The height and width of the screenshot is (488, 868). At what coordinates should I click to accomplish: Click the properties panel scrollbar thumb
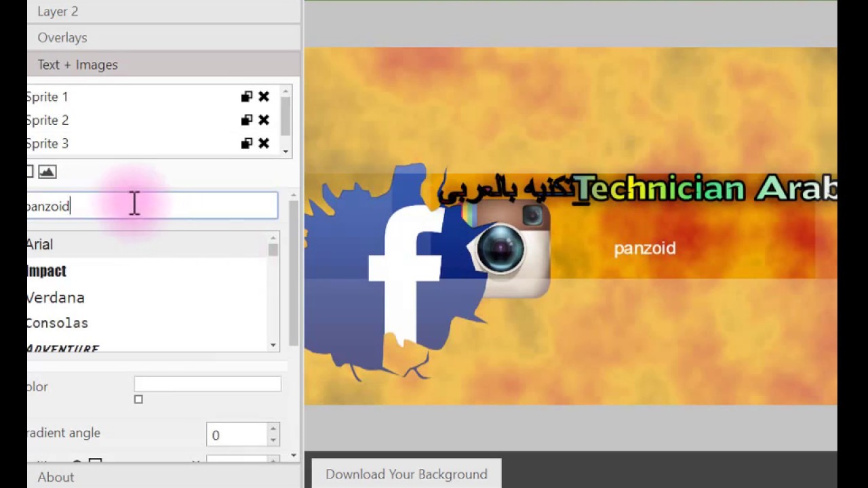click(294, 272)
